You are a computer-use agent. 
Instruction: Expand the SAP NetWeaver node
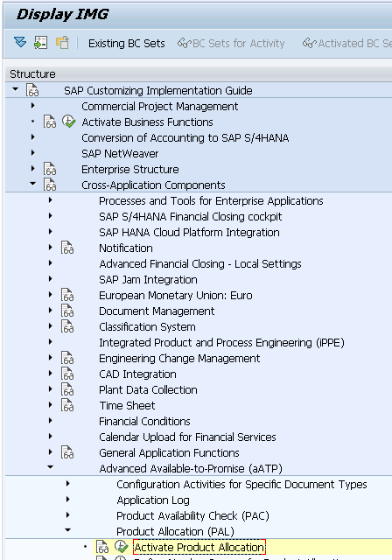pos(33,153)
